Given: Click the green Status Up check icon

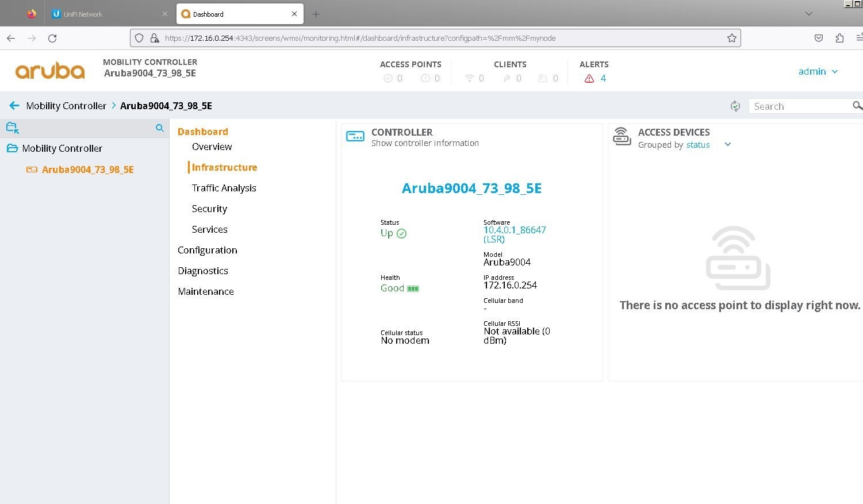Looking at the screenshot, I should pyautogui.click(x=401, y=233).
